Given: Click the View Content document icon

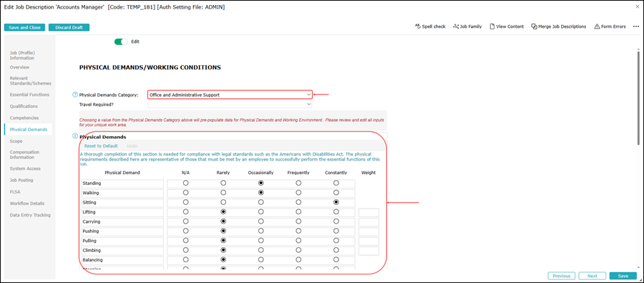Looking at the screenshot, I should 492,27.
